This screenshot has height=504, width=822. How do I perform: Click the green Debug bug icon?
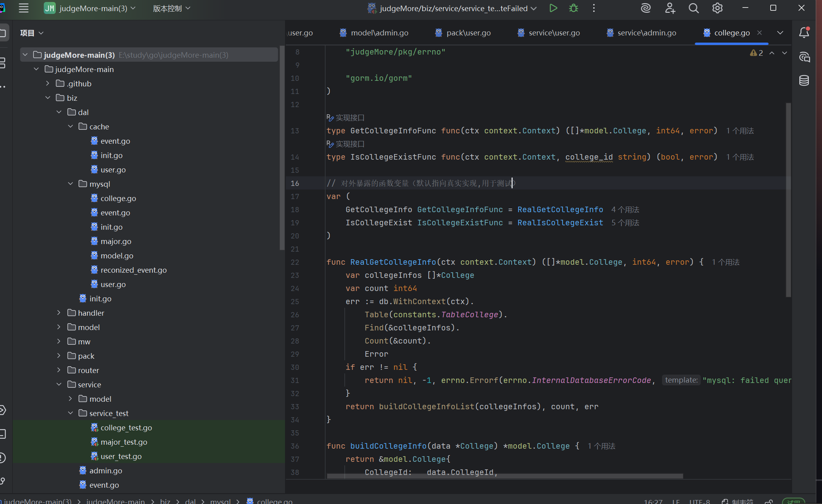tap(573, 8)
